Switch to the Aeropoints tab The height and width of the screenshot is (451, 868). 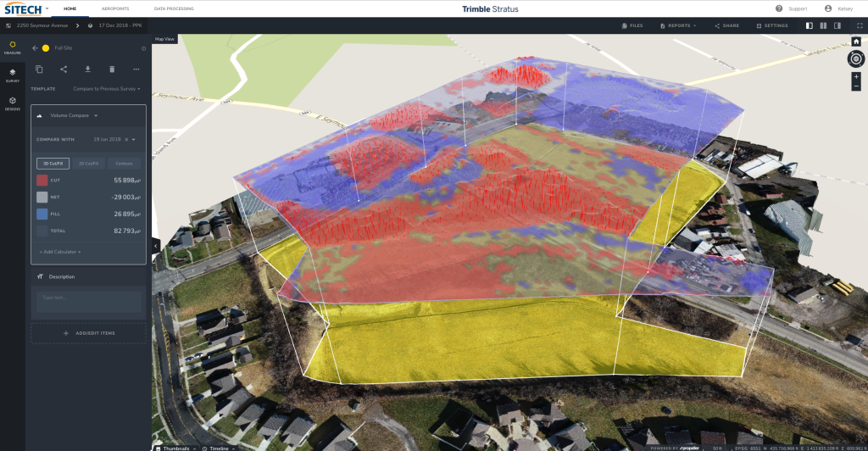116,8
